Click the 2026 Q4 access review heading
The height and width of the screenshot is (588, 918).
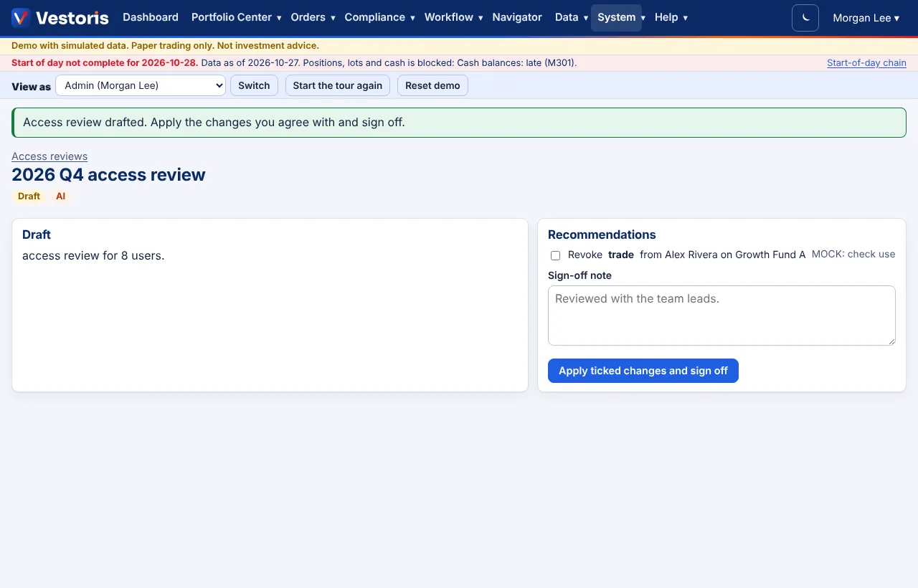pos(108,175)
